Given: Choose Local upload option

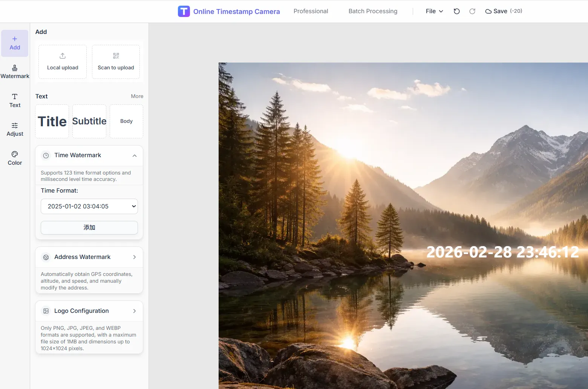Looking at the screenshot, I should [x=63, y=62].
